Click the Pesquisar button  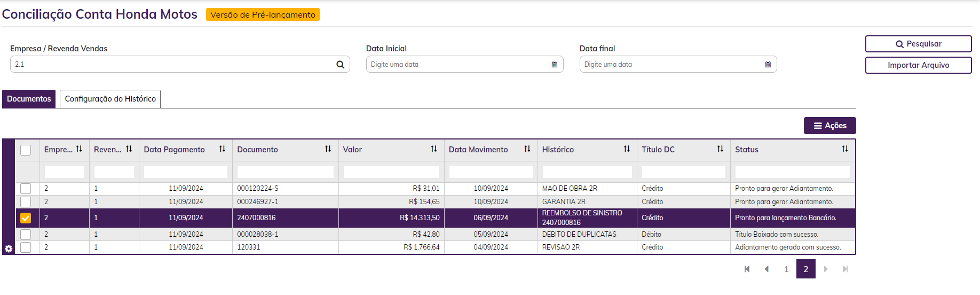click(x=918, y=44)
